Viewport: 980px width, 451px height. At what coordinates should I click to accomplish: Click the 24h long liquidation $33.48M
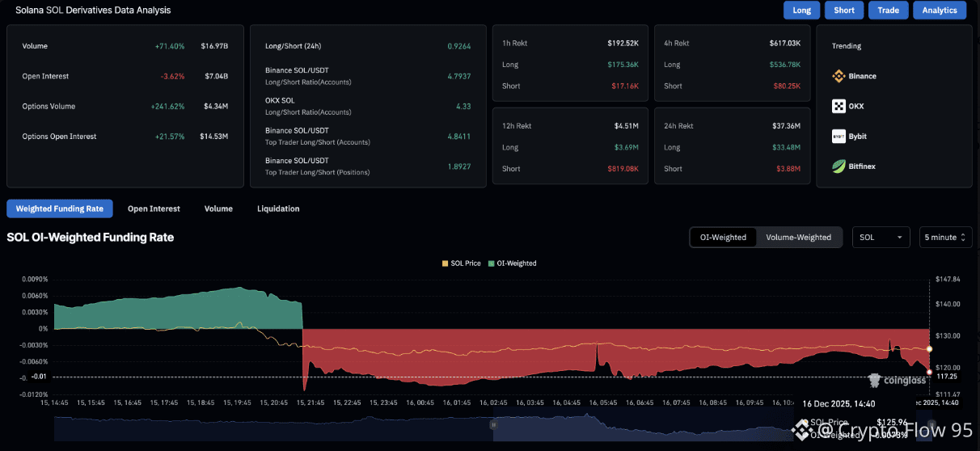click(x=787, y=147)
